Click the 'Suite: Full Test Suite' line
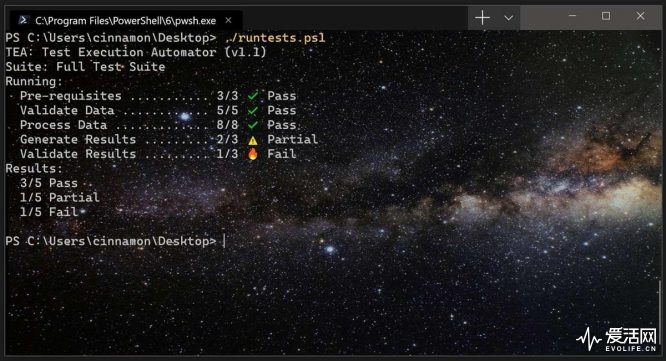 point(85,67)
